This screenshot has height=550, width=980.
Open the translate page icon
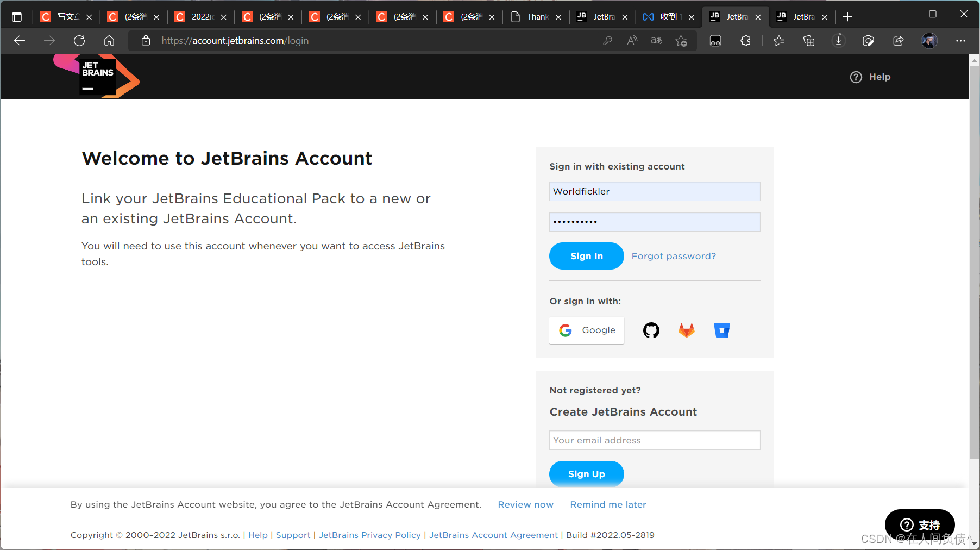click(x=656, y=41)
